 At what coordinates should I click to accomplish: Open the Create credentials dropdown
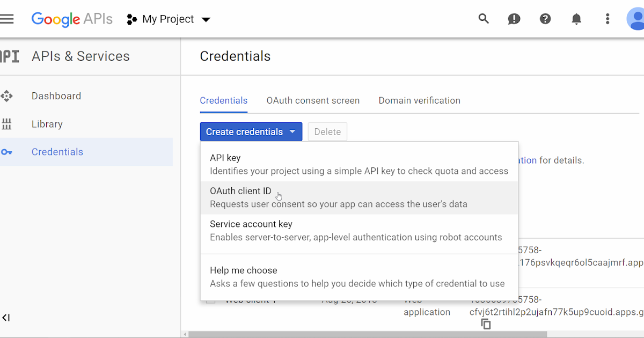tap(251, 131)
